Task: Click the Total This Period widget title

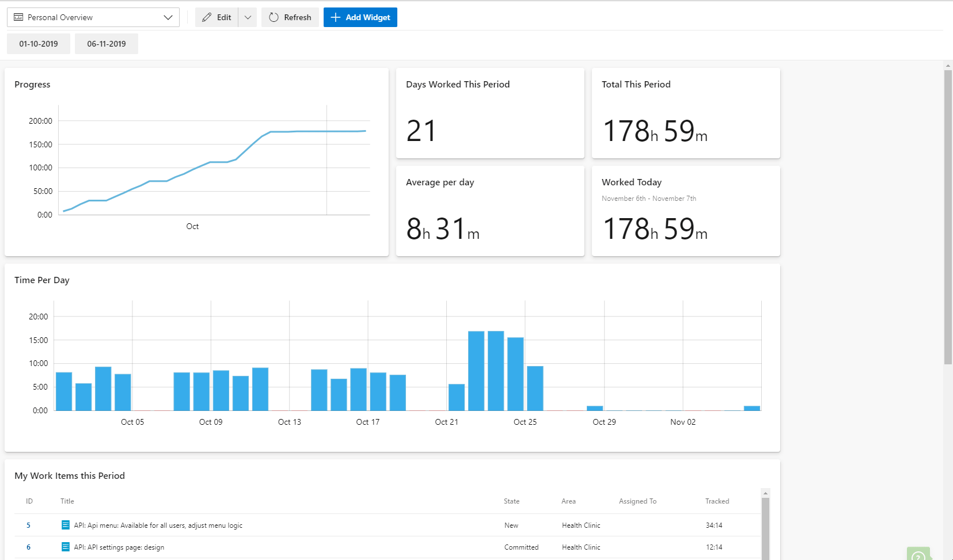Action: 636,85
